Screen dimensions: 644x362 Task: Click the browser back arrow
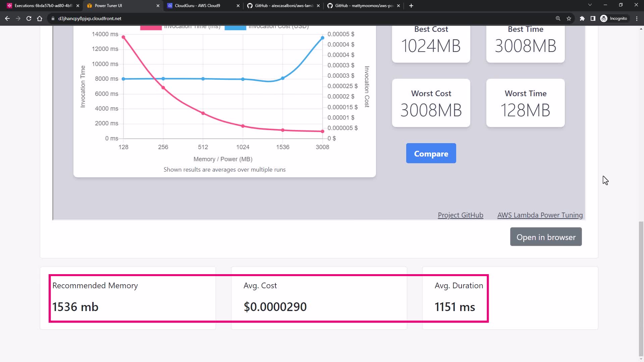point(7,18)
